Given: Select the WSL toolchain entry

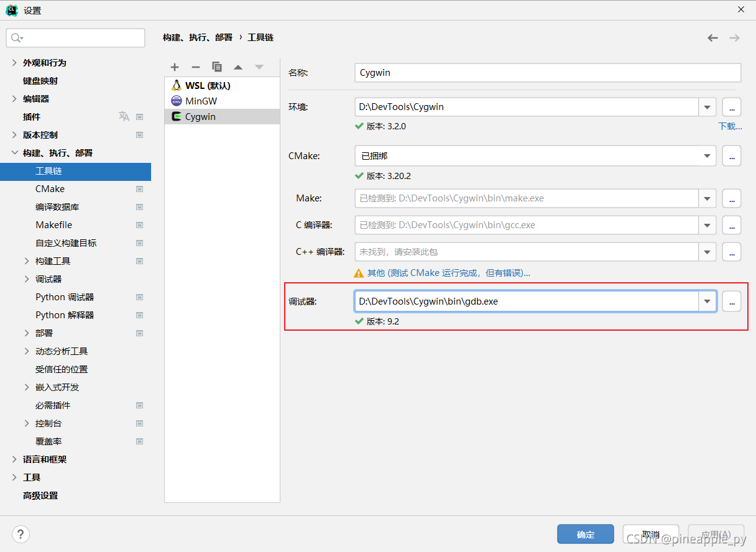Looking at the screenshot, I should pos(208,86).
